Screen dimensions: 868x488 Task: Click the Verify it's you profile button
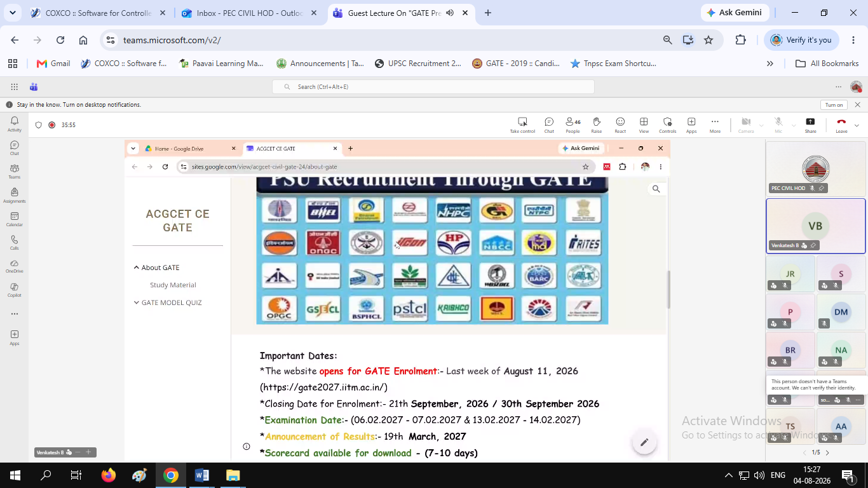[x=802, y=40]
